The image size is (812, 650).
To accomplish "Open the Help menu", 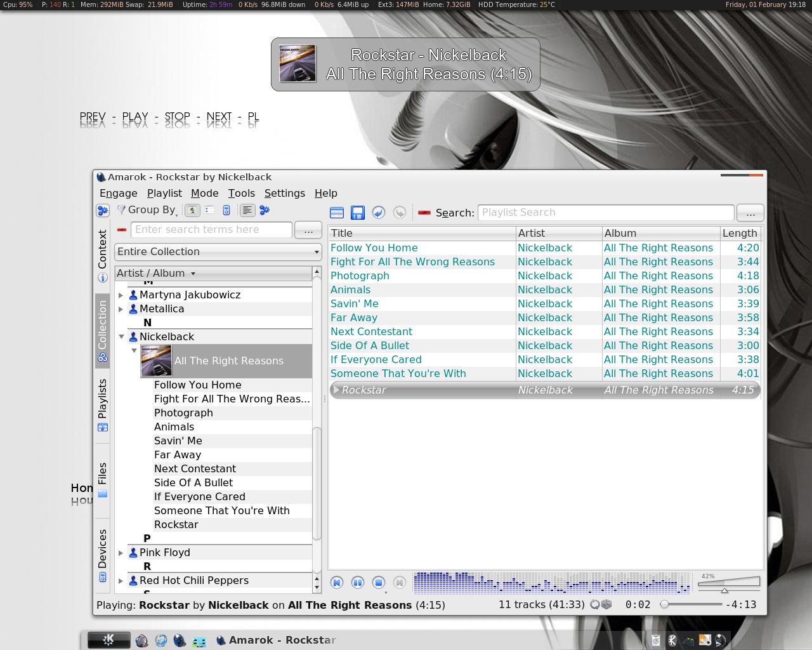I will [x=326, y=194].
